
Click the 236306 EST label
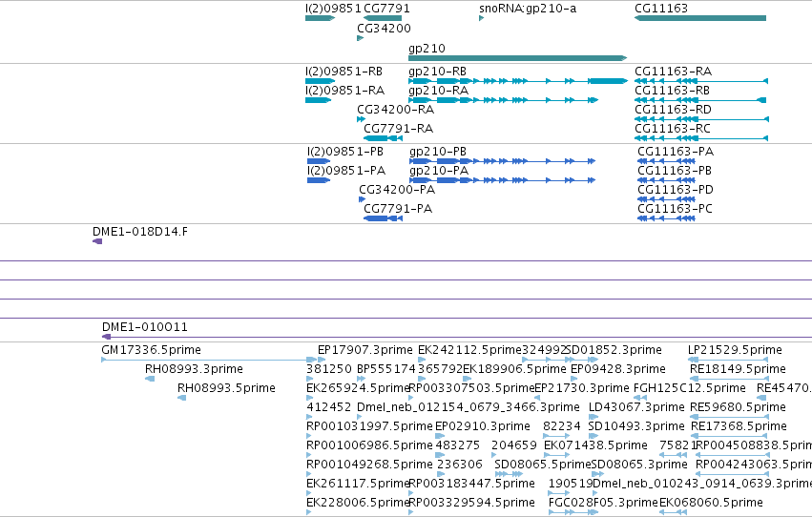[459, 465]
